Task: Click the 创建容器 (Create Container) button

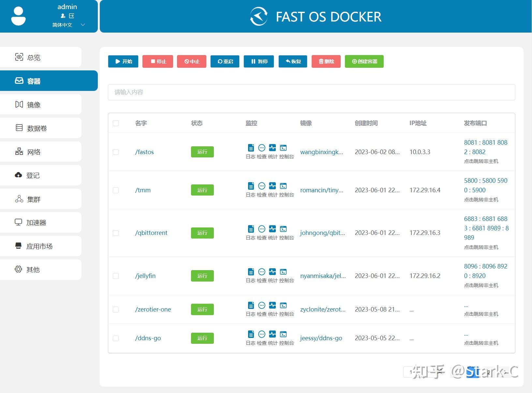Action: [x=364, y=61]
